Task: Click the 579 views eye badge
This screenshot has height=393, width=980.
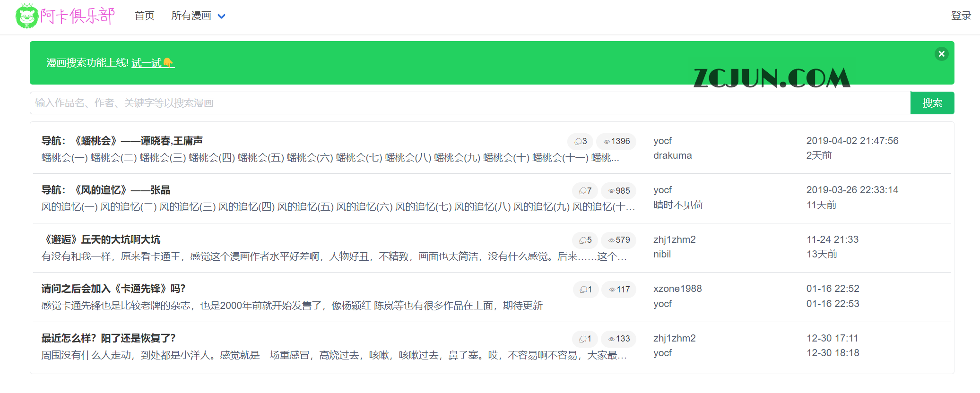Action: [x=619, y=240]
